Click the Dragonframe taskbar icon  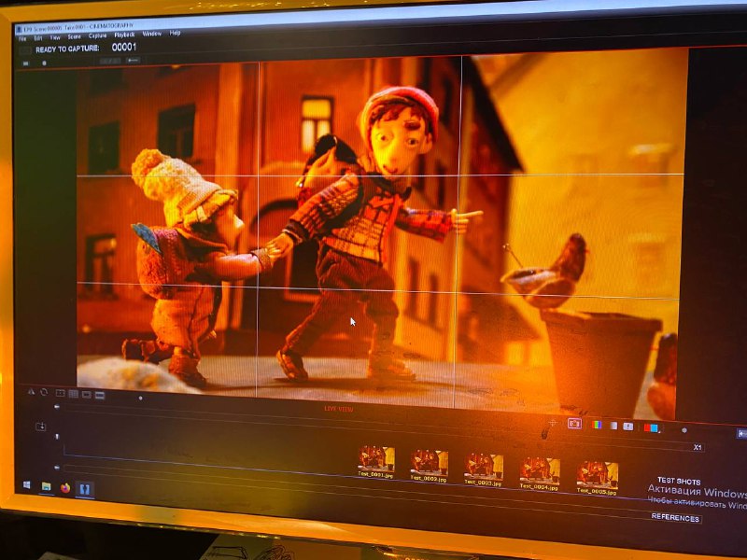(x=85, y=489)
